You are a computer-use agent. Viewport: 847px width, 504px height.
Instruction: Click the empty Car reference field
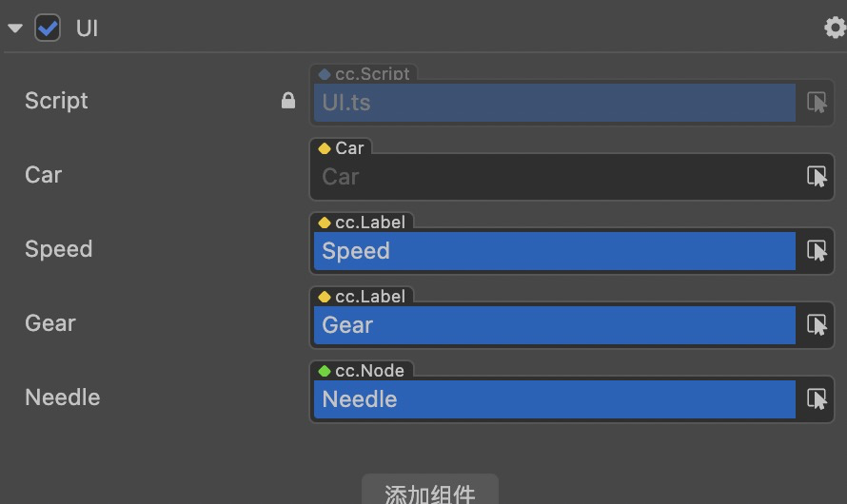[554, 177]
